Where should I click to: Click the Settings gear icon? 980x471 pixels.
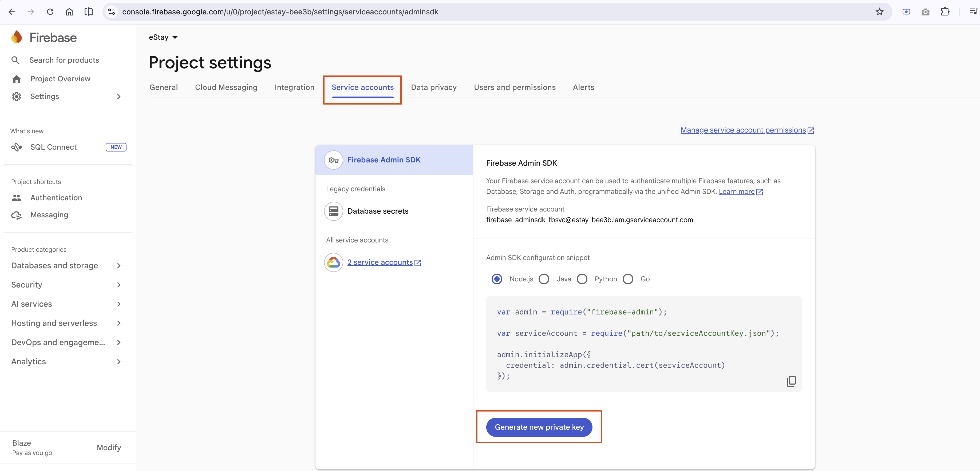[16, 97]
